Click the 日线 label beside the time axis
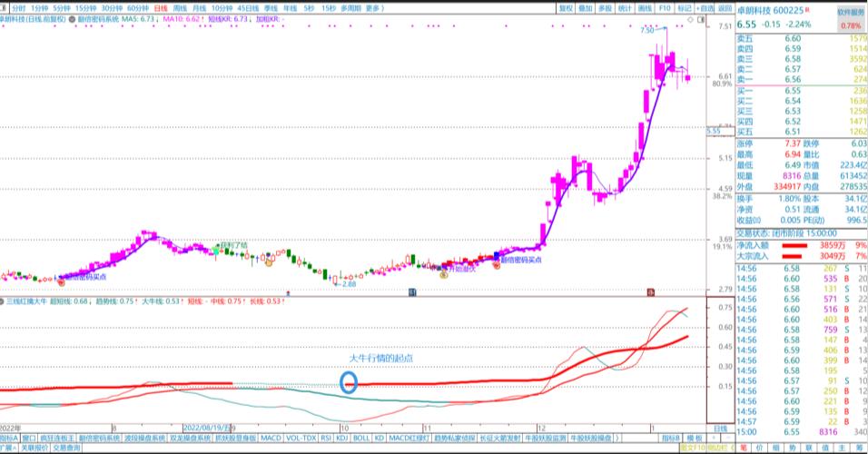868x454 pixels. (720, 429)
